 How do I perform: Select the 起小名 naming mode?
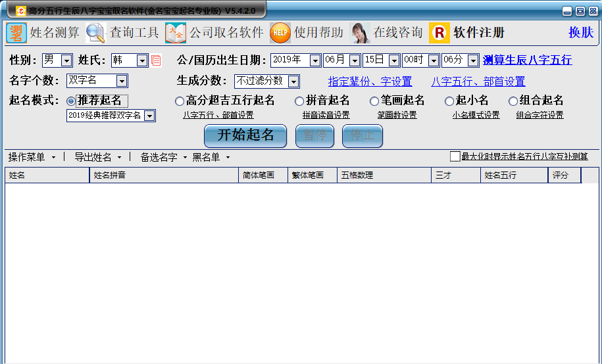(x=449, y=101)
